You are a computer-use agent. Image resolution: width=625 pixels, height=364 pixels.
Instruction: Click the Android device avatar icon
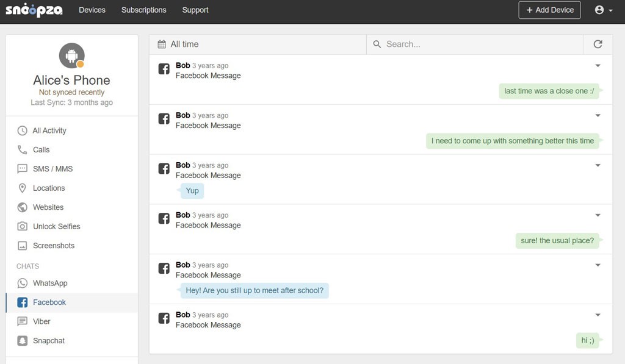[71, 56]
